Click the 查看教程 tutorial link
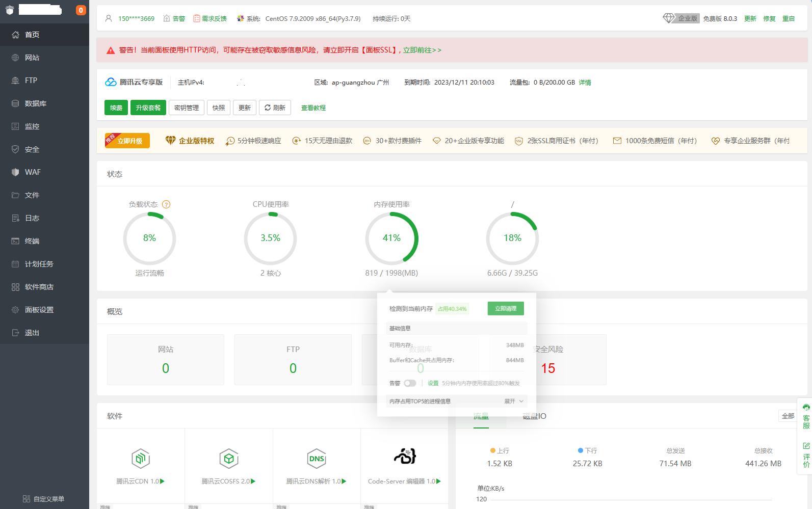The image size is (812, 509). tap(313, 108)
